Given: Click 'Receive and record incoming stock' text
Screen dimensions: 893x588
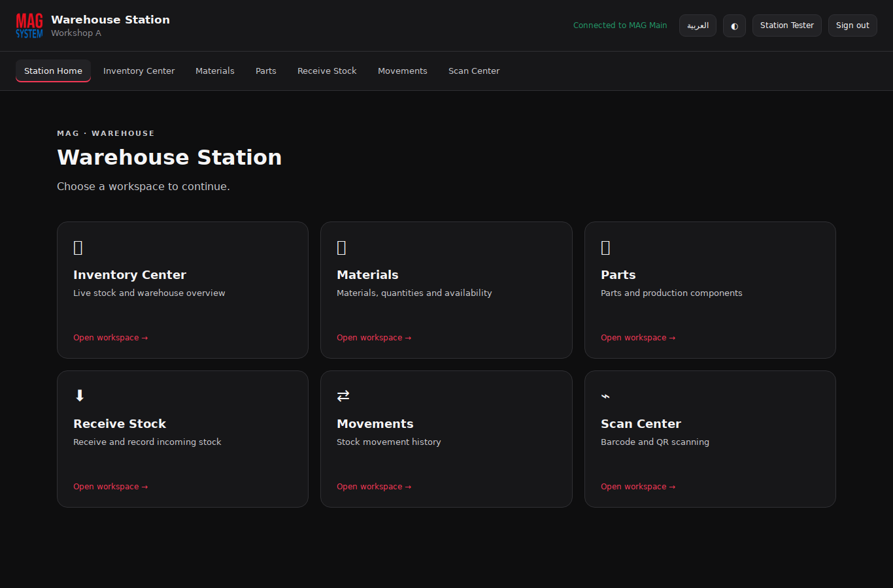Looking at the screenshot, I should [x=147, y=442].
